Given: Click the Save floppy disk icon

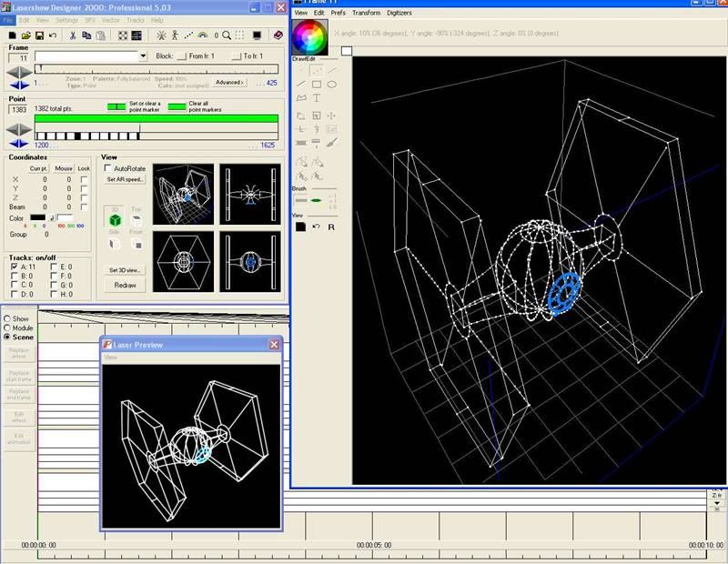Looking at the screenshot, I should click(39, 35).
